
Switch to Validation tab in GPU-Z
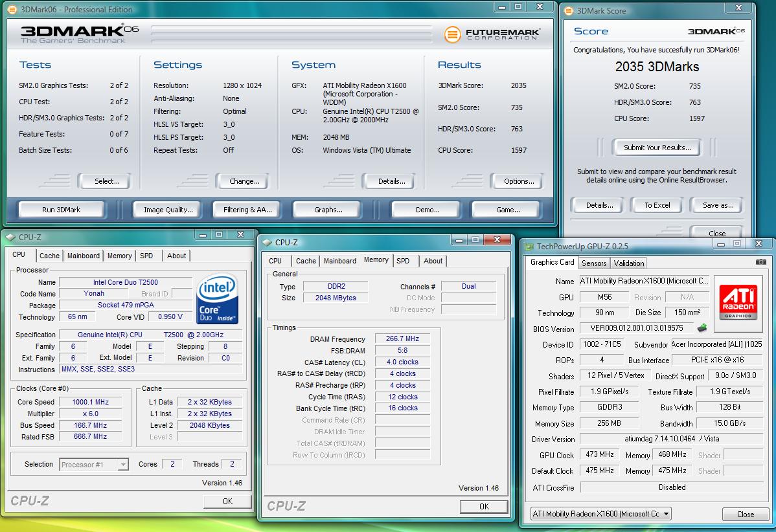point(629,263)
